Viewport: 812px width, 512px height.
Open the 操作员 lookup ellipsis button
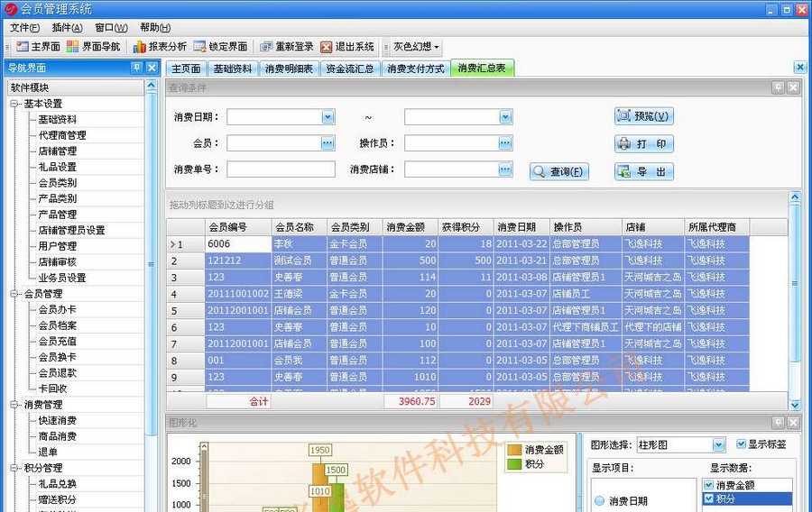coord(505,142)
